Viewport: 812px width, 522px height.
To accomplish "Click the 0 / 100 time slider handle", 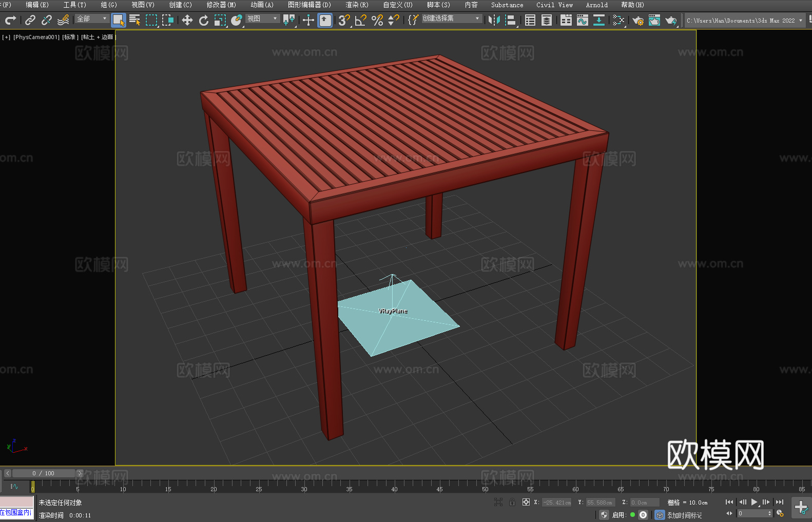I will tap(44, 473).
